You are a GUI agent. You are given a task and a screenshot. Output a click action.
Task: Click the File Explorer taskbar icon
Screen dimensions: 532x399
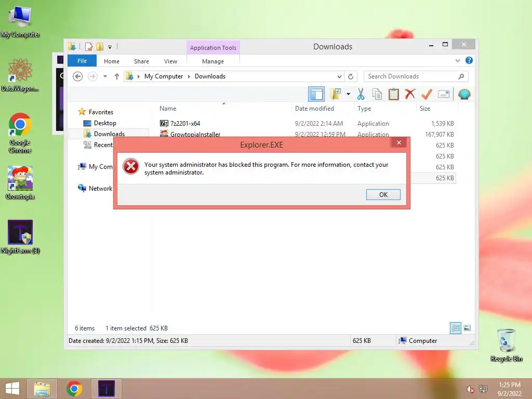pos(42,389)
